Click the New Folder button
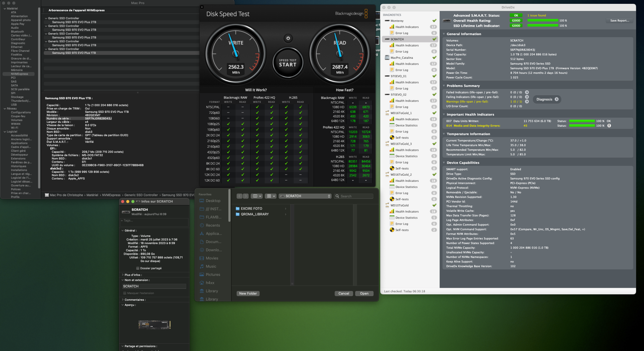This screenshot has height=351, width=644. [248, 294]
